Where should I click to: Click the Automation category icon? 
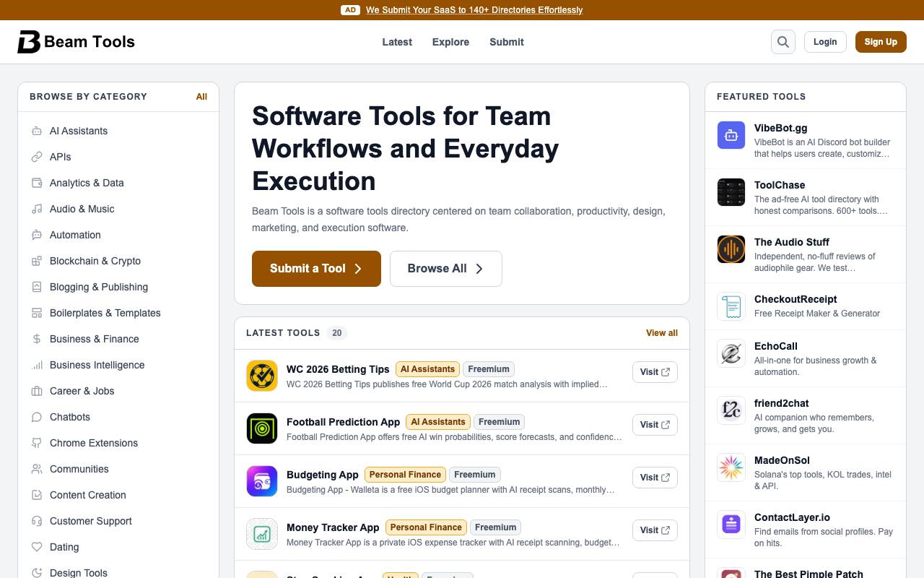(x=37, y=235)
